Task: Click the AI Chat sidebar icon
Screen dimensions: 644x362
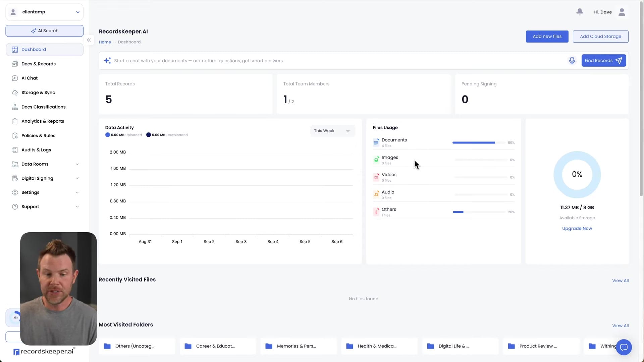Action: [15, 78]
